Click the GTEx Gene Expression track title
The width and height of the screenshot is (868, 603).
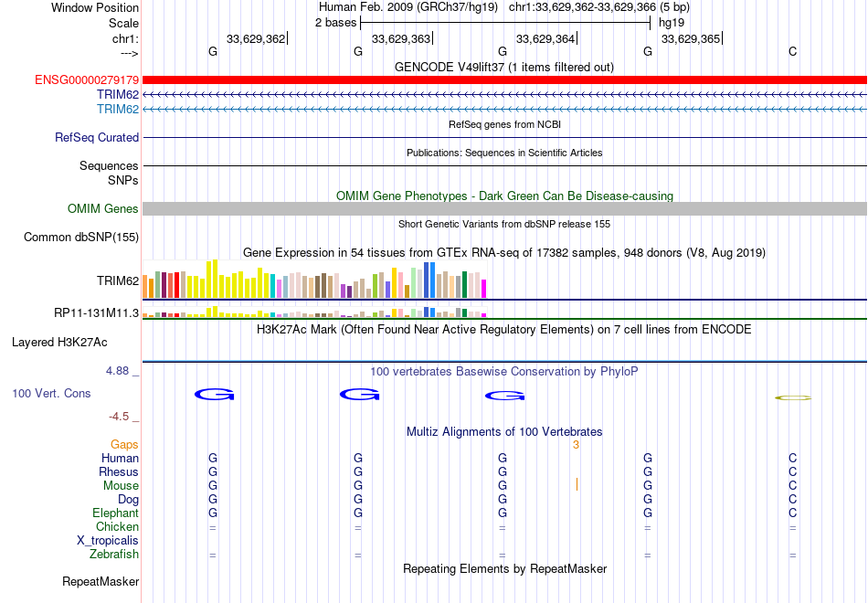(x=504, y=252)
